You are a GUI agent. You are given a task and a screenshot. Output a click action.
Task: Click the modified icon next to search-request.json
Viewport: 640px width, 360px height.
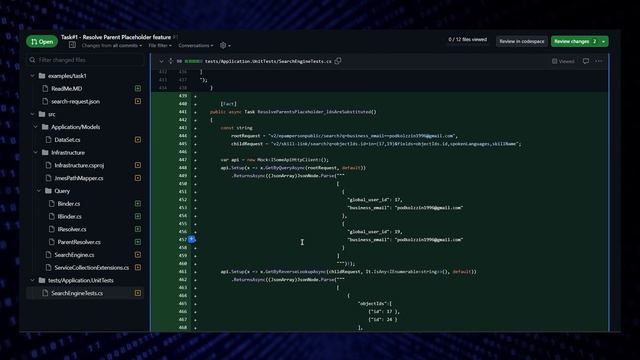[x=138, y=101]
